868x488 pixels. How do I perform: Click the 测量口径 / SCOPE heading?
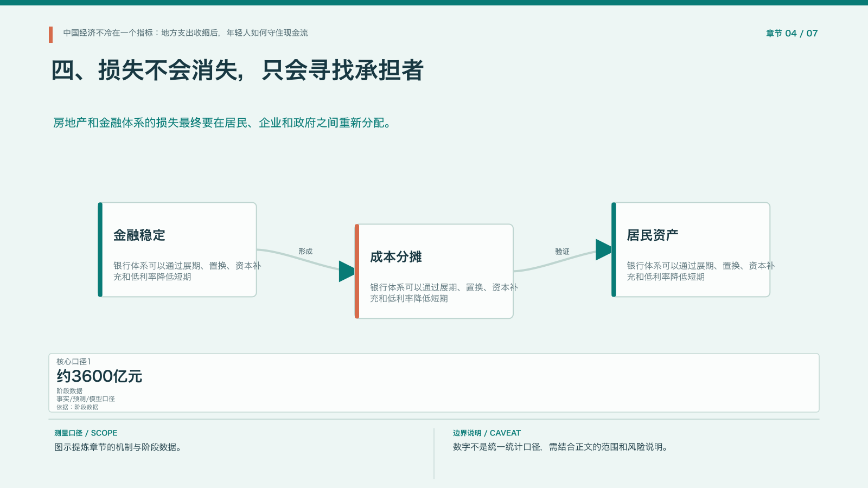point(86,433)
